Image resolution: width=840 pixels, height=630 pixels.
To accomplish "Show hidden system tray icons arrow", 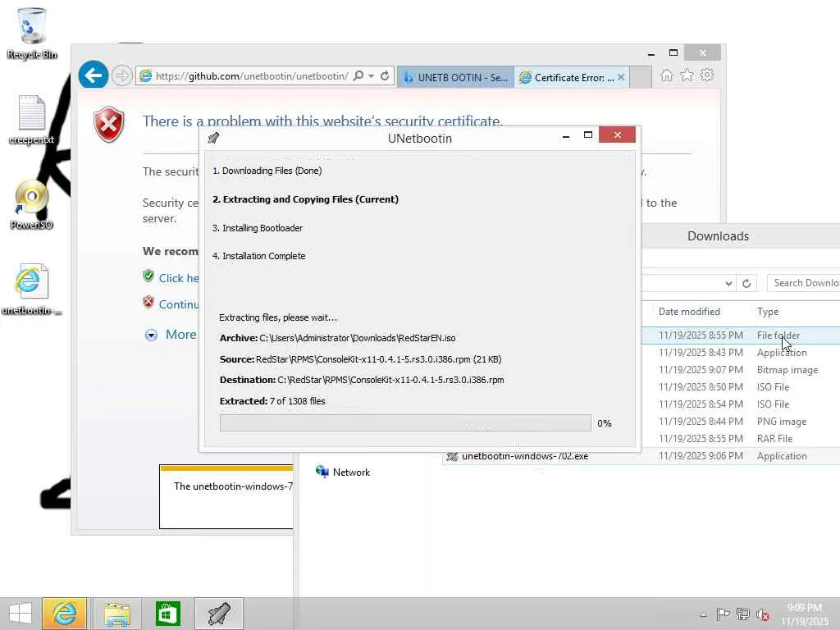I will (x=703, y=614).
